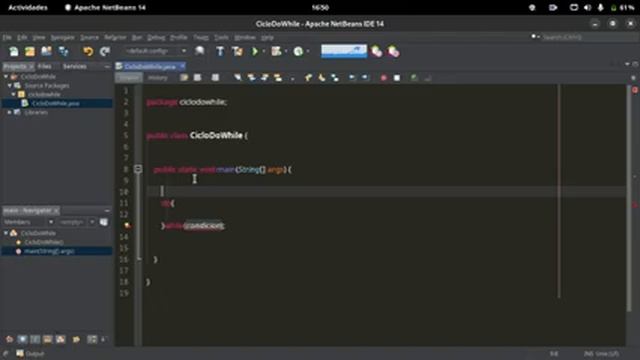Open the default config dropdown
The width and height of the screenshot is (640, 360).
pyautogui.click(x=156, y=51)
